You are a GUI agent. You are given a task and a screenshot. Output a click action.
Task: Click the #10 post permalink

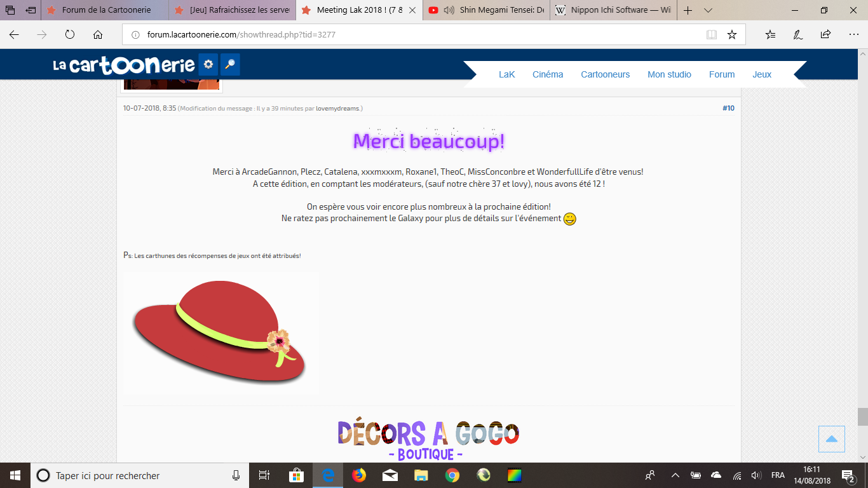pos(728,108)
